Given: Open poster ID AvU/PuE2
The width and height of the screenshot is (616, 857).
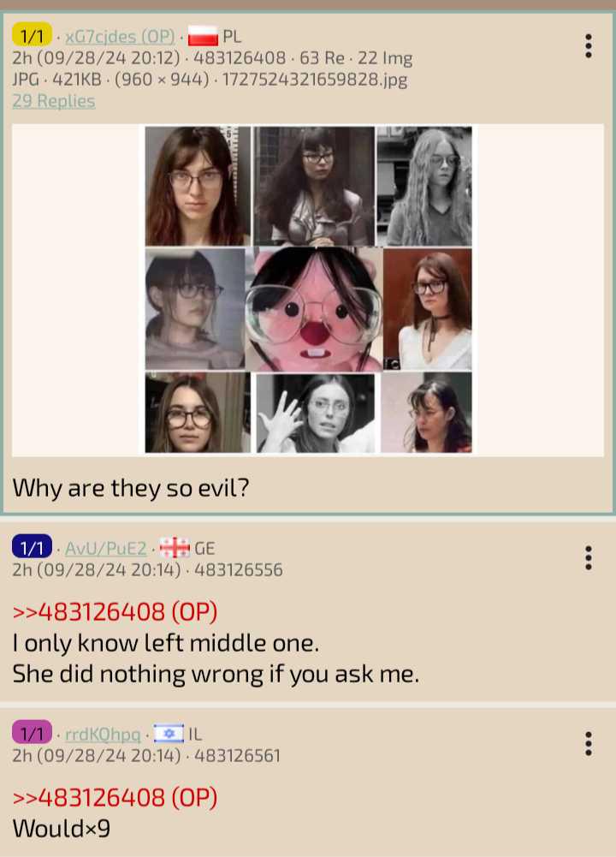Looking at the screenshot, I should pos(105,548).
